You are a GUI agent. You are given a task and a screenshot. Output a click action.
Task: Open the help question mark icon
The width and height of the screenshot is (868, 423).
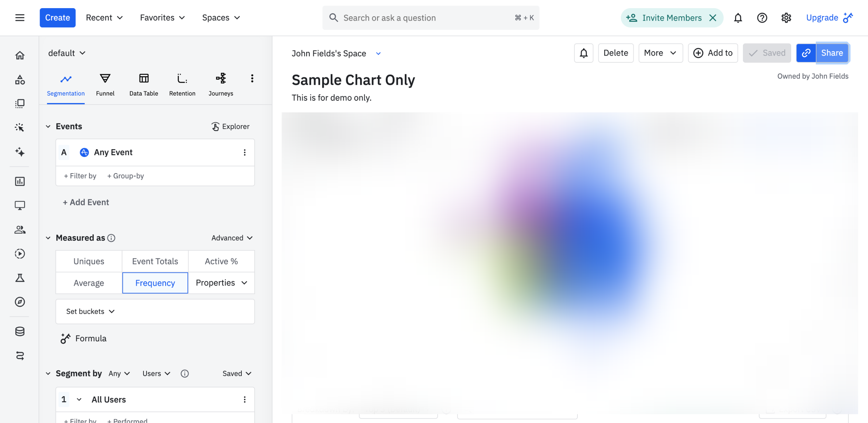[x=762, y=18]
